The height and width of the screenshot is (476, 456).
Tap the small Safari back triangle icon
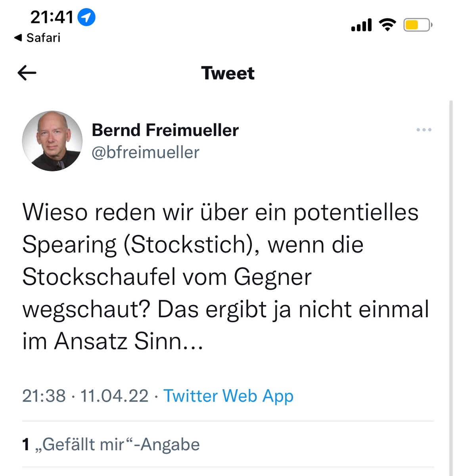pos(18,38)
